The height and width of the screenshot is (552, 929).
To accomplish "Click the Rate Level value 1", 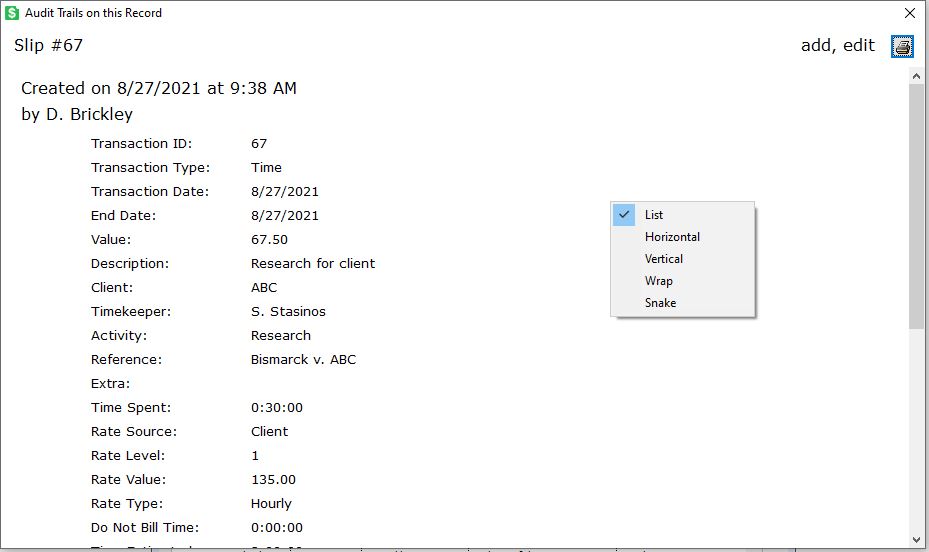I will pyautogui.click(x=255, y=455).
